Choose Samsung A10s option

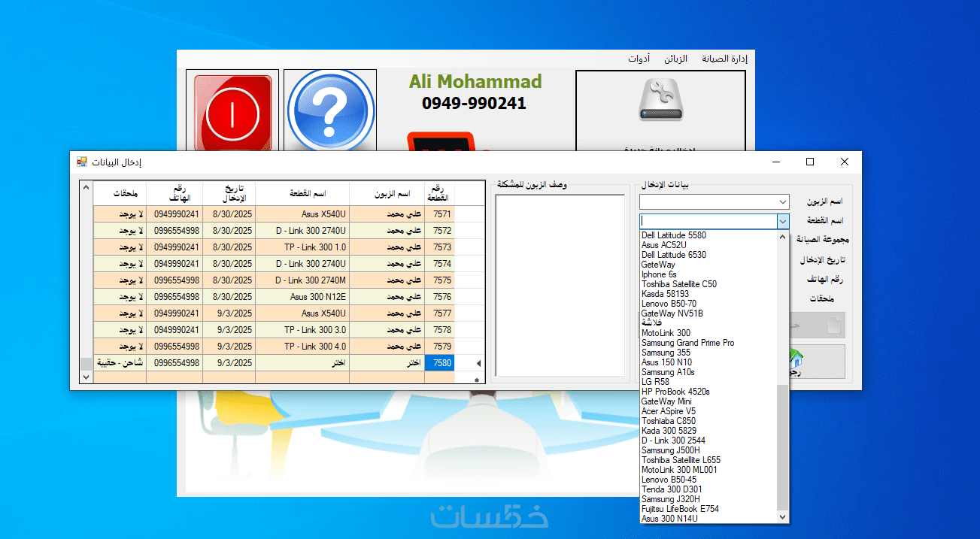pyautogui.click(x=668, y=372)
